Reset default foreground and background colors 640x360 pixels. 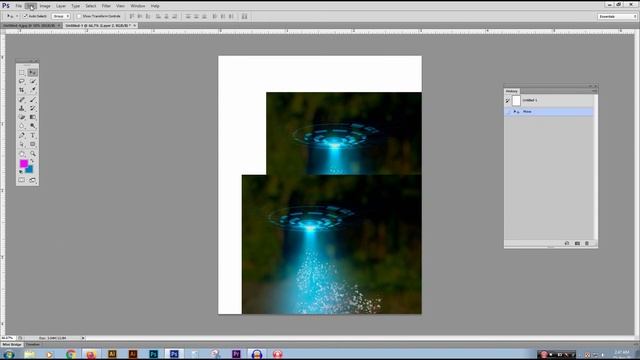coord(21,172)
